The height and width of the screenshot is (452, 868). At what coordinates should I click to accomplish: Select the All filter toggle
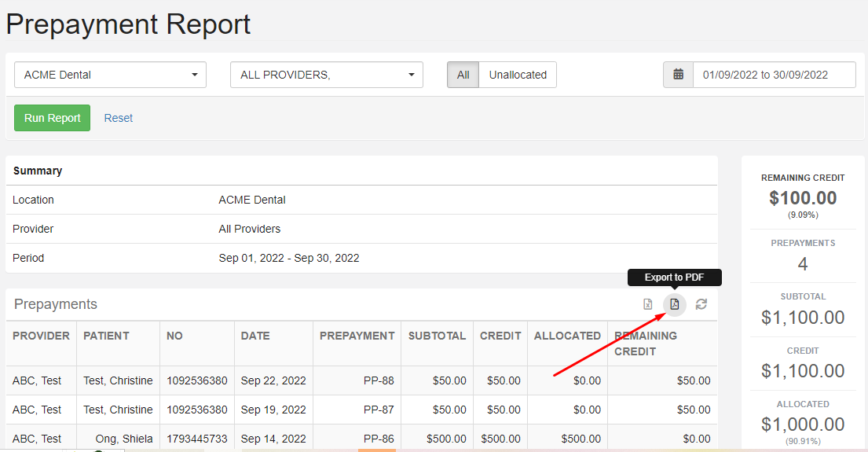[x=463, y=75]
